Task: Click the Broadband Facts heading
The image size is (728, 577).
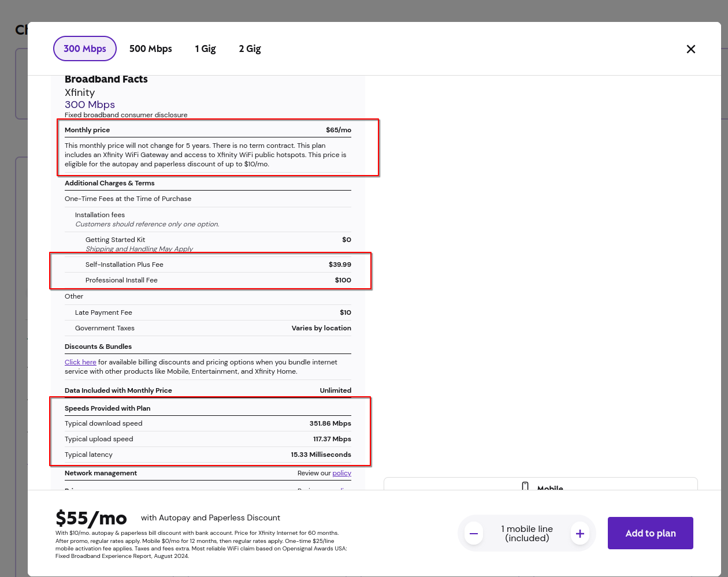Action: (106, 79)
